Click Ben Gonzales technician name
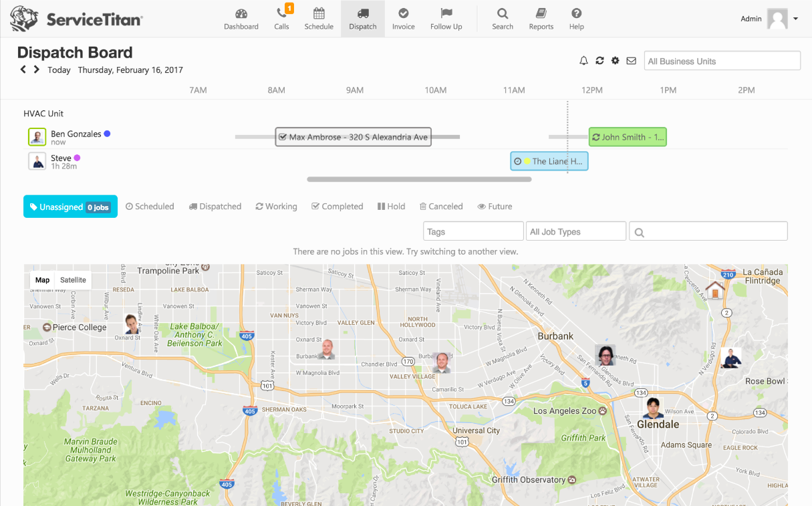This screenshot has width=812, height=506. 76,134
